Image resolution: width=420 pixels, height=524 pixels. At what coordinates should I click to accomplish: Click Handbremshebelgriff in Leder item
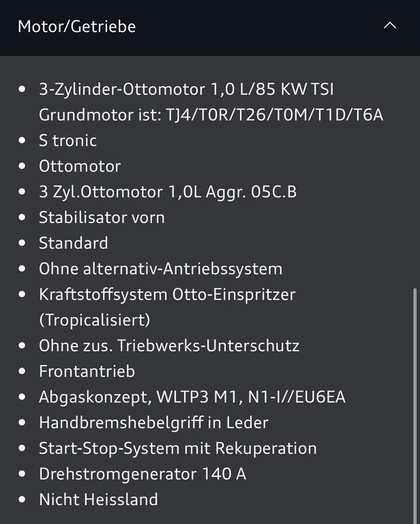point(153,423)
